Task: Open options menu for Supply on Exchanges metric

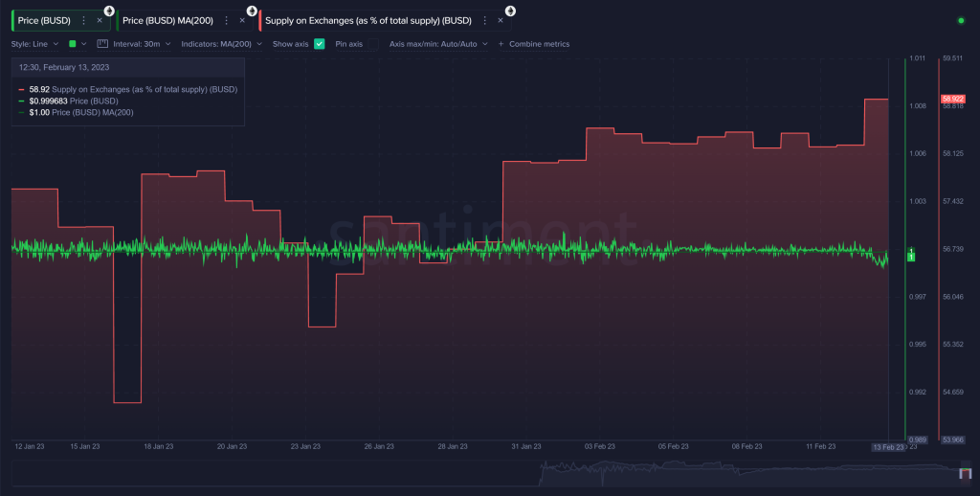Action: [x=484, y=21]
